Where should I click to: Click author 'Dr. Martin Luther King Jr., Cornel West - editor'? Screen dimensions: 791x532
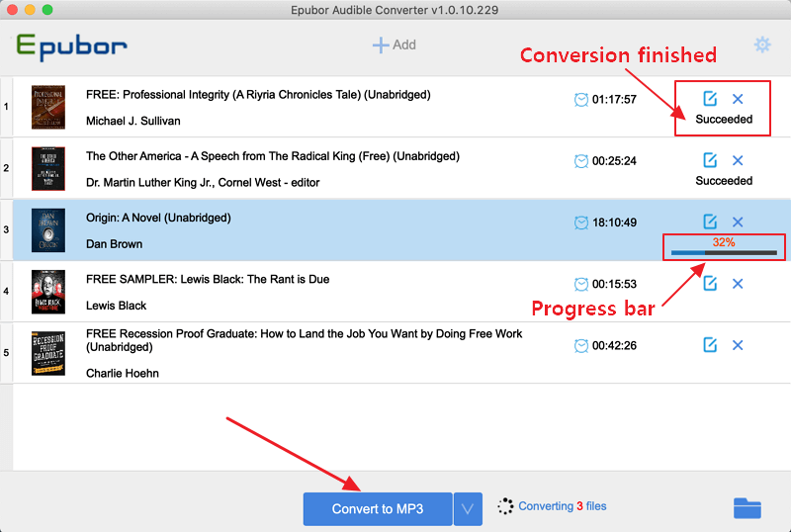[203, 183]
